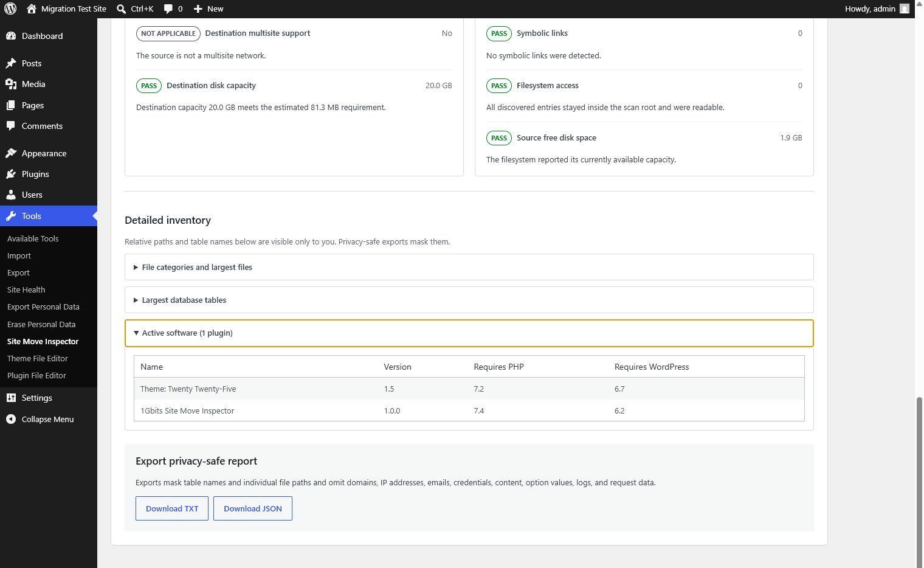The height and width of the screenshot is (568, 924).
Task: Open Theme File Editor link
Action: tap(38, 358)
